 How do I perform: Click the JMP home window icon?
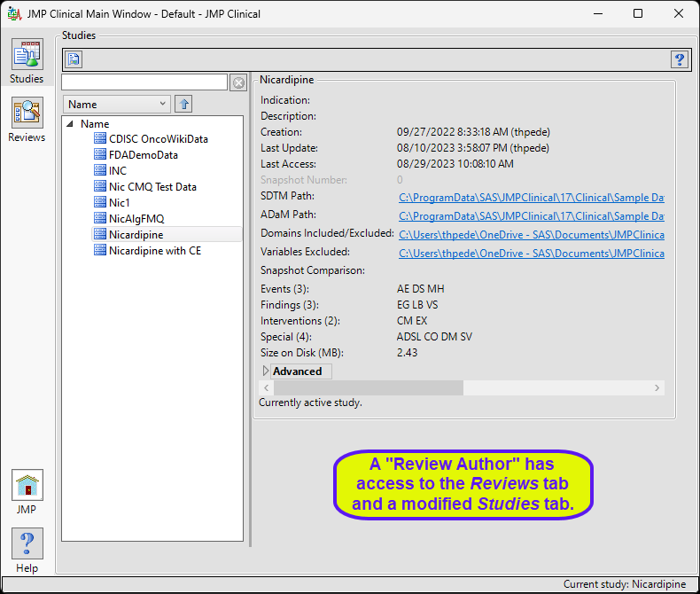(27, 485)
